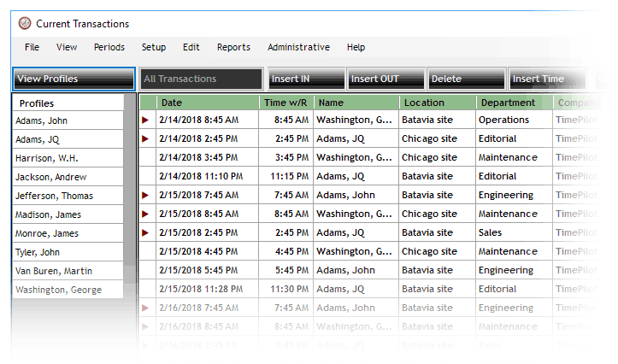Viewport: 618px width, 364px height.
Task: Click the Current Transactions clock icon
Action: tap(25, 24)
